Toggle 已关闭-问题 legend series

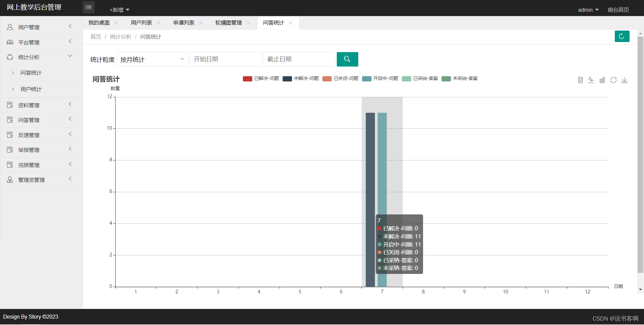click(340, 79)
